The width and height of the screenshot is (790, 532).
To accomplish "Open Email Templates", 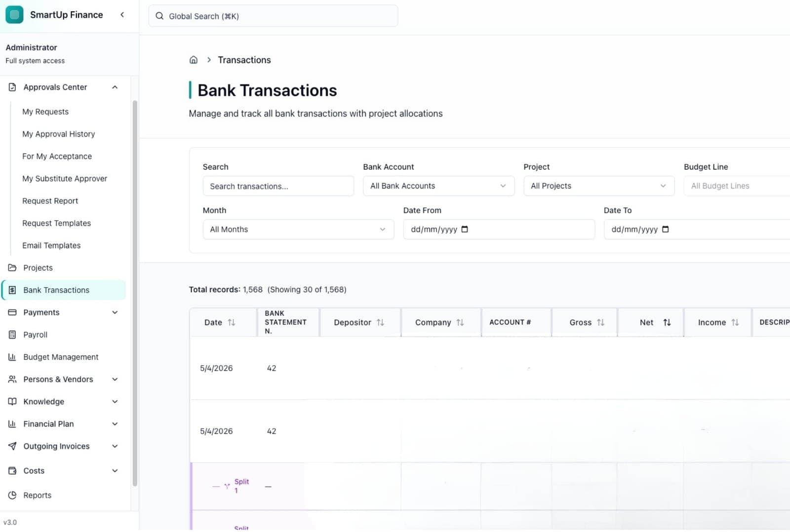I will [x=51, y=246].
